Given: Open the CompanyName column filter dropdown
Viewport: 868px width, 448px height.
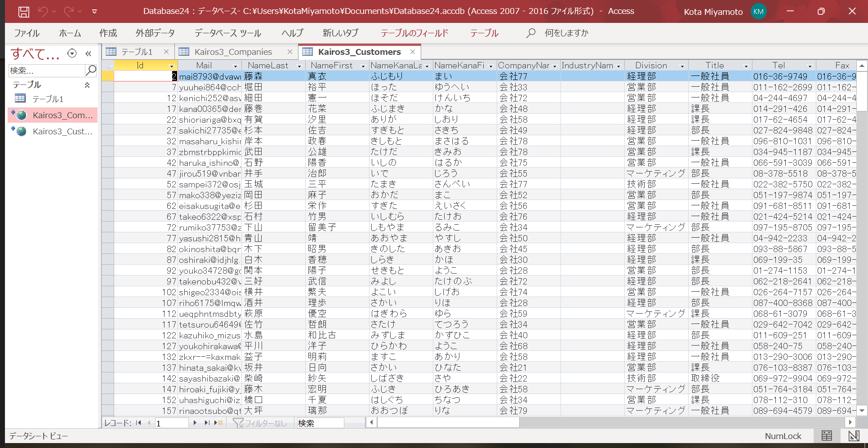Looking at the screenshot, I should 555,66.
